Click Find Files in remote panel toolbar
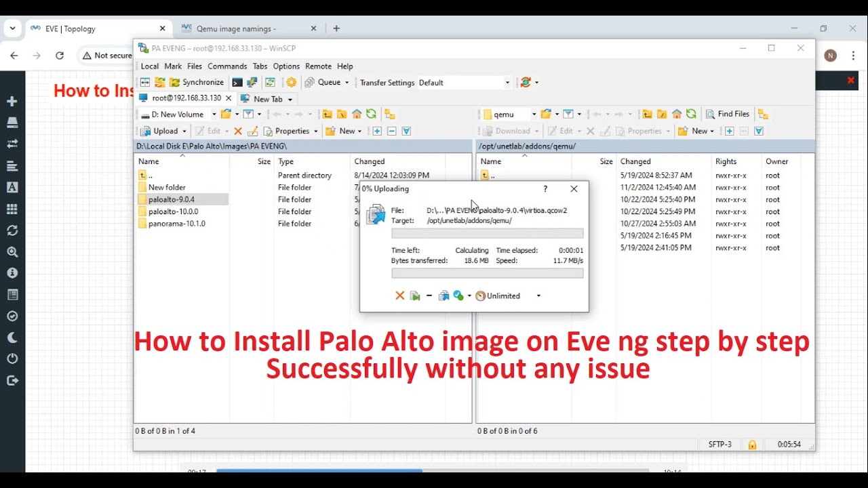 pos(727,114)
